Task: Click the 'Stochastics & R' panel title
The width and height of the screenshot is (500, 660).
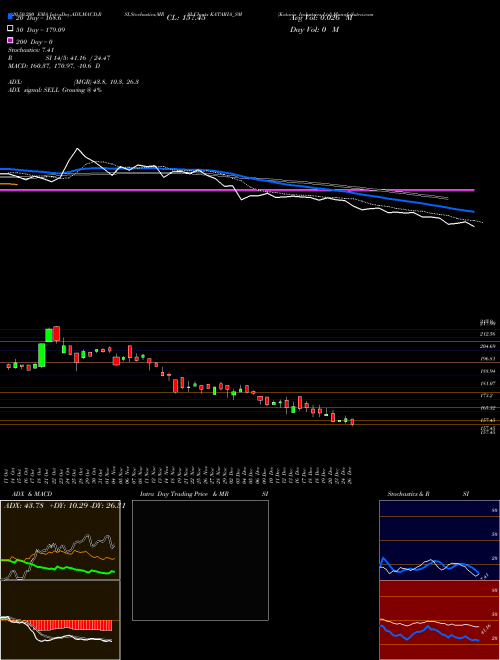Action: click(408, 494)
